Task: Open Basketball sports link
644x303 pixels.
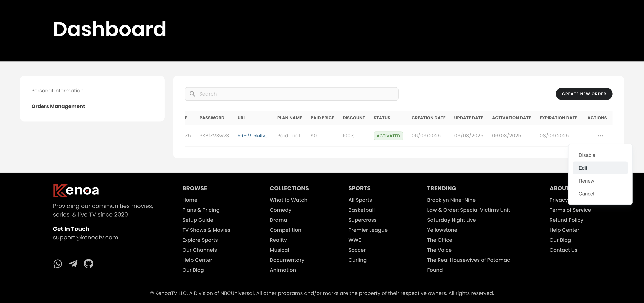Action: coord(362,210)
